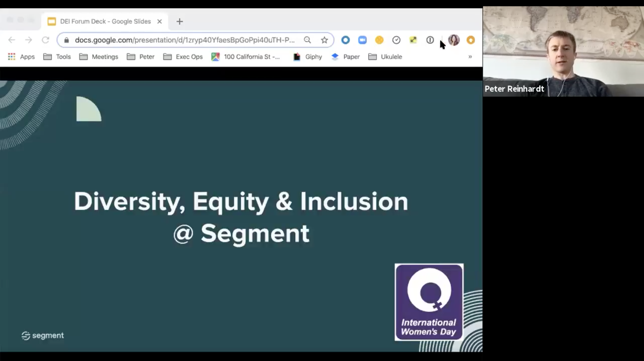Viewport: 644px width, 361px height.
Task: Click the browser forward arrow
Action: point(28,40)
